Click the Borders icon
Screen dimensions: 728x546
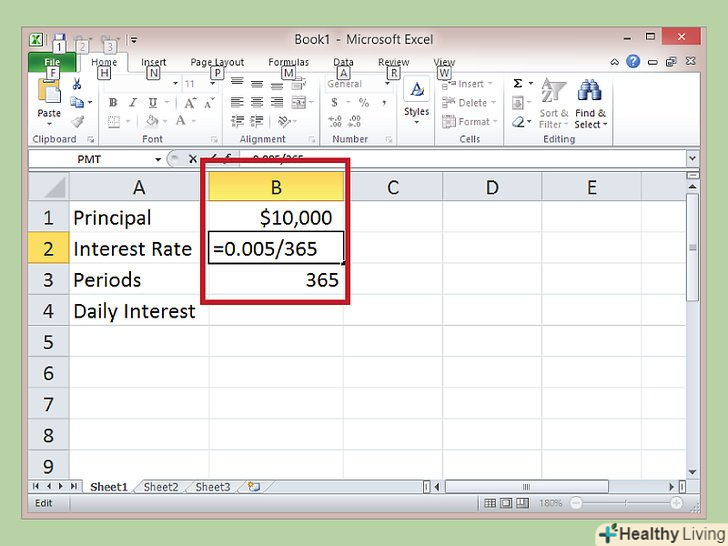pyautogui.click(x=114, y=122)
